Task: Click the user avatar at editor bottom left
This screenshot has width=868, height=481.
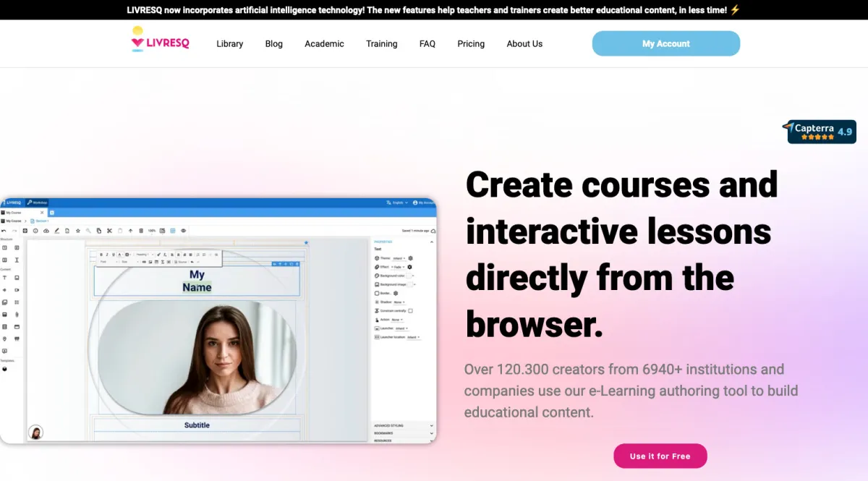Action: point(35,433)
